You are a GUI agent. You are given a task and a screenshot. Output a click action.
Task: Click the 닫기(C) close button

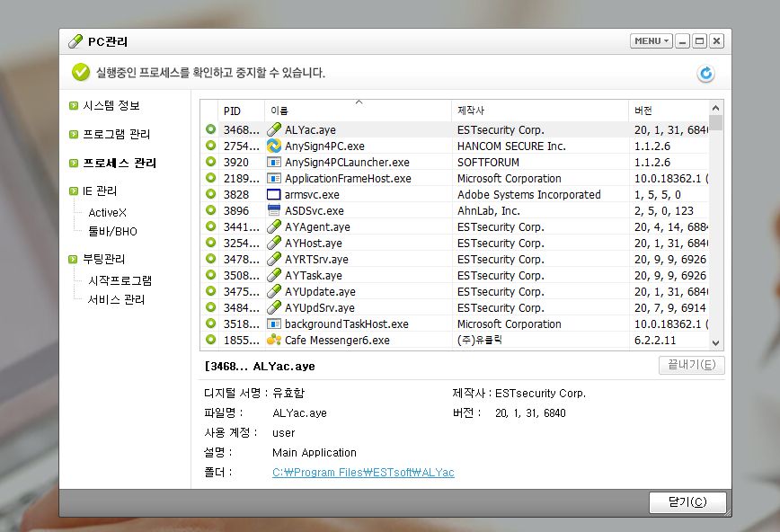(x=687, y=502)
